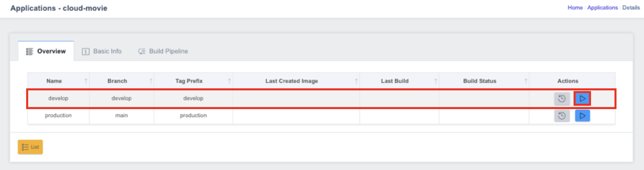Go to Home breadcrumb link
The height and width of the screenshot is (170, 644).
point(575,7)
